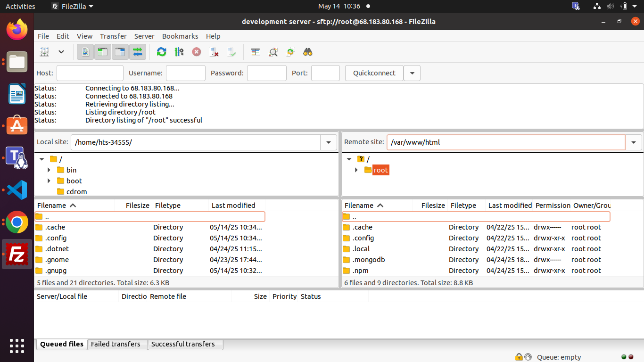Sort remote list by Filetype header
The width and height of the screenshot is (644, 362).
(467, 206)
